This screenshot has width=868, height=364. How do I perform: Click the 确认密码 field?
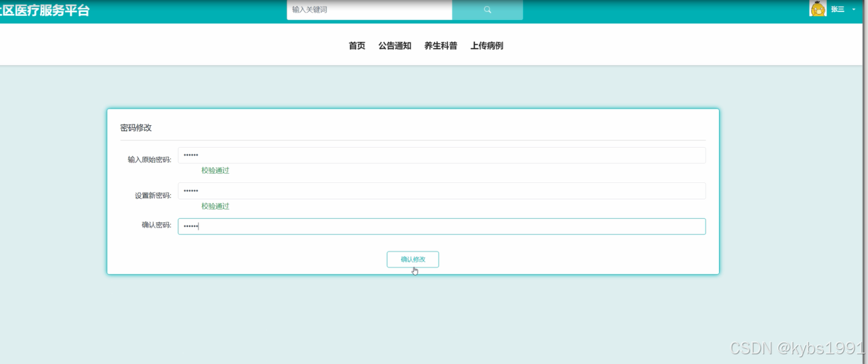tap(442, 227)
